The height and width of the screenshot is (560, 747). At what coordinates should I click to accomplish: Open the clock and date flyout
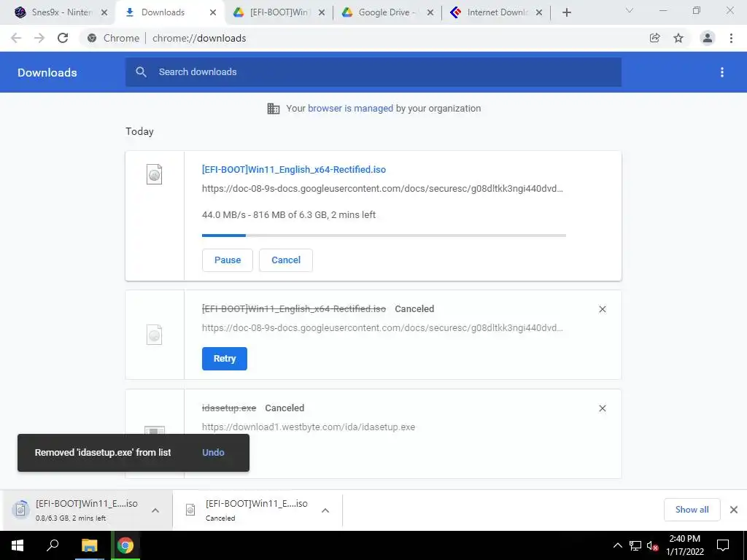tap(684, 545)
